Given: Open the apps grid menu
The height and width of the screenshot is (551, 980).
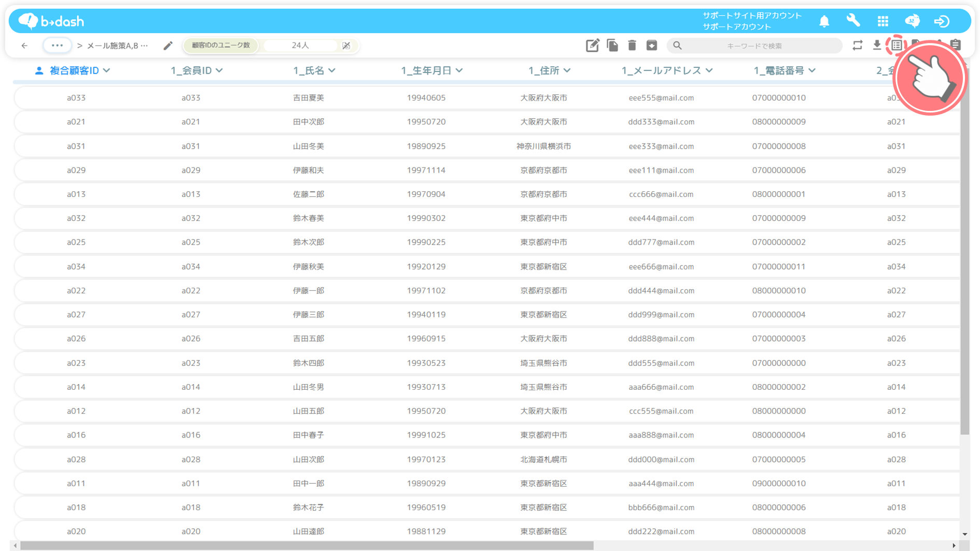Looking at the screenshot, I should pos(883,21).
